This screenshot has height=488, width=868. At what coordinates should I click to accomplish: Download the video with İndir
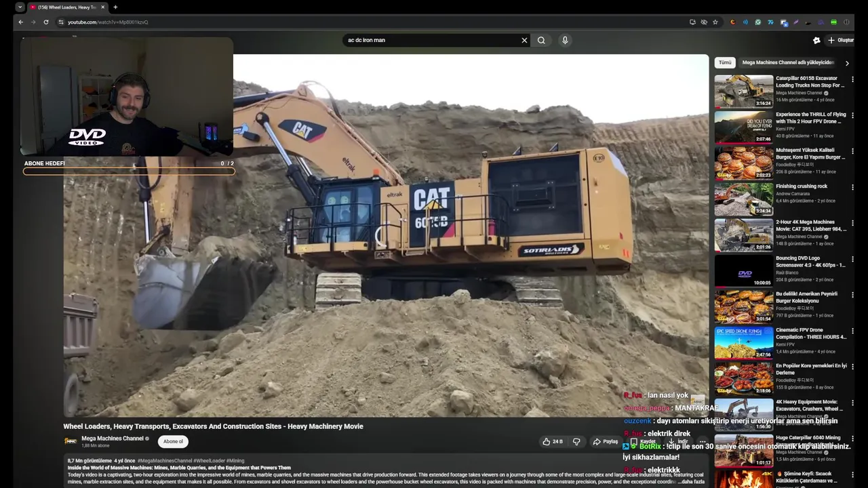677,441
